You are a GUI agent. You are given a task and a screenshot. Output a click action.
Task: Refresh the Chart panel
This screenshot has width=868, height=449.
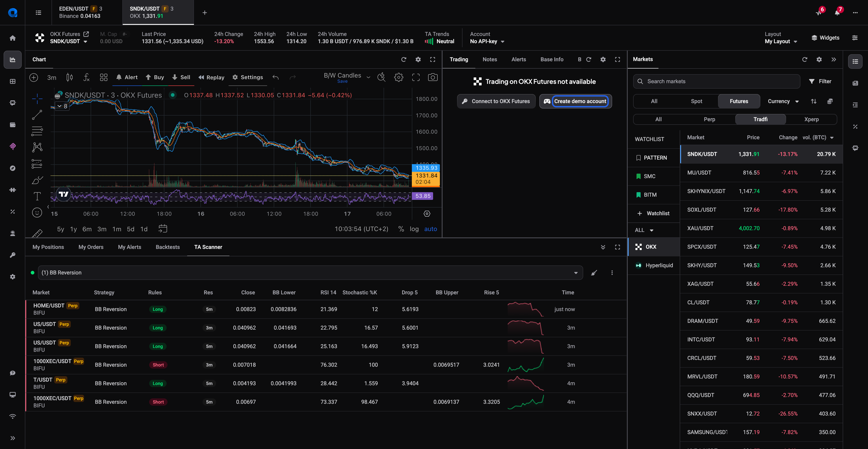pos(404,60)
